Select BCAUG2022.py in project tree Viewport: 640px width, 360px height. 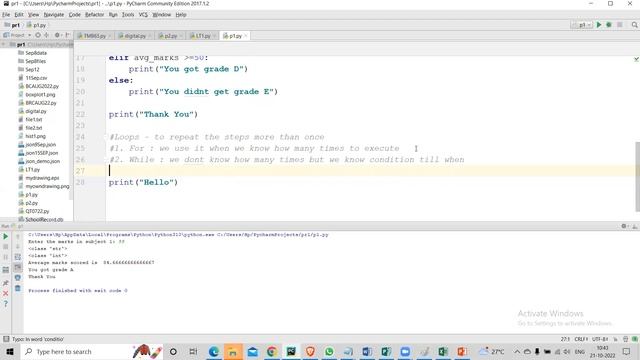(x=42, y=86)
